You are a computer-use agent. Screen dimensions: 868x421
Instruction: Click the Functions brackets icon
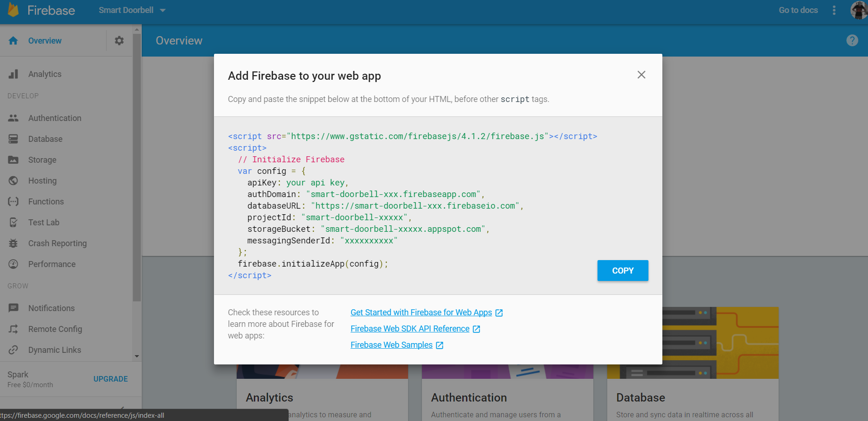[13, 202]
